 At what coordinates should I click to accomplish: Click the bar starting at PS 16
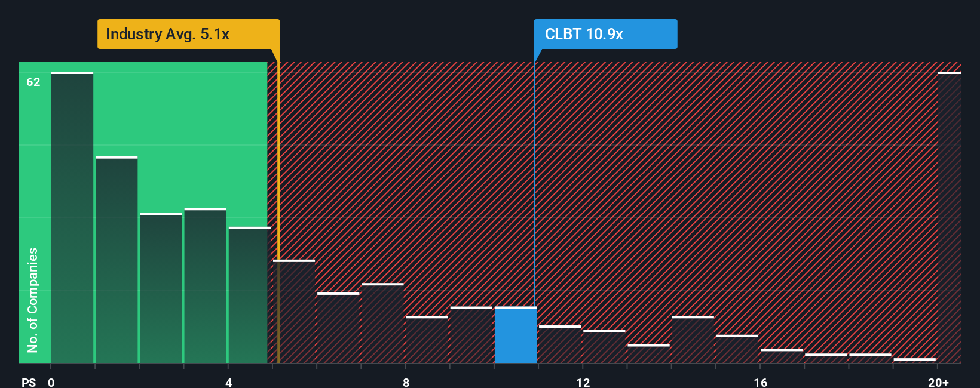pyautogui.click(x=782, y=356)
